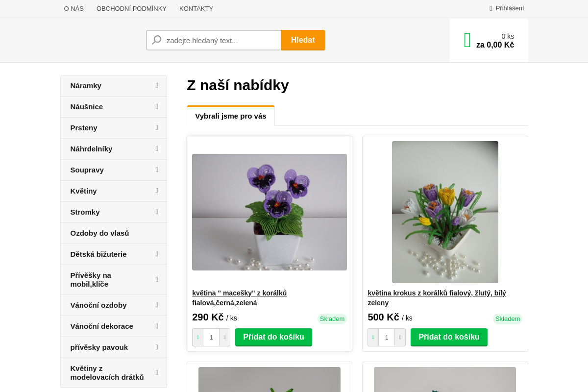Open the Přihlášení login link
The image size is (588, 392).
510,8
